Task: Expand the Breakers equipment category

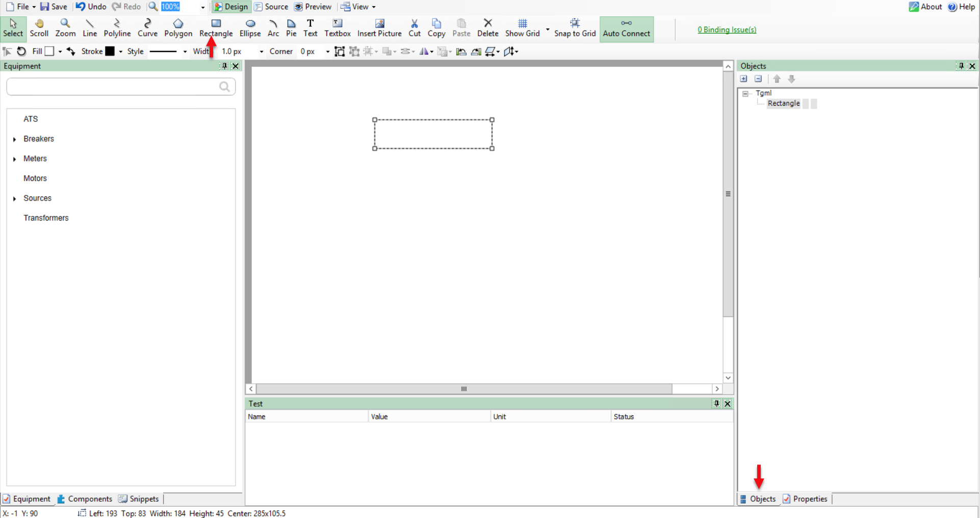Action: pyautogui.click(x=15, y=139)
